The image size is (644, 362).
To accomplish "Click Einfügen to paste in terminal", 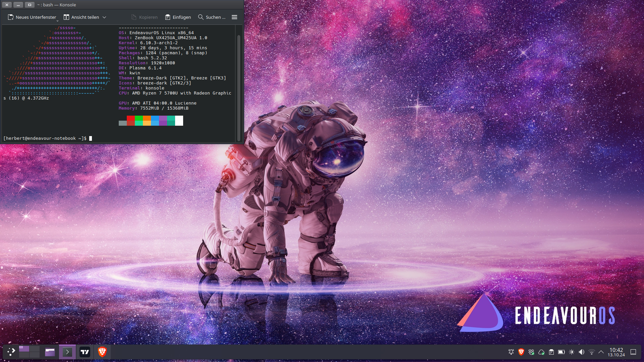I will coord(178,17).
